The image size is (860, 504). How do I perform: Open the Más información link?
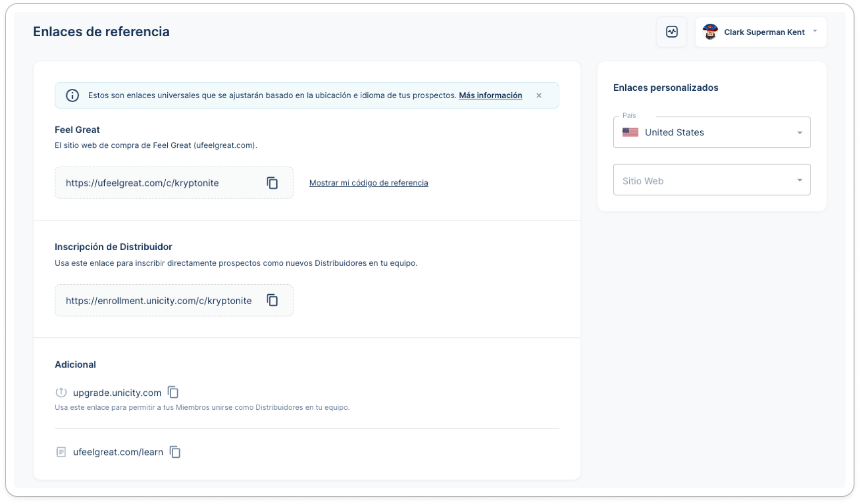pyautogui.click(x=490, y=95)
